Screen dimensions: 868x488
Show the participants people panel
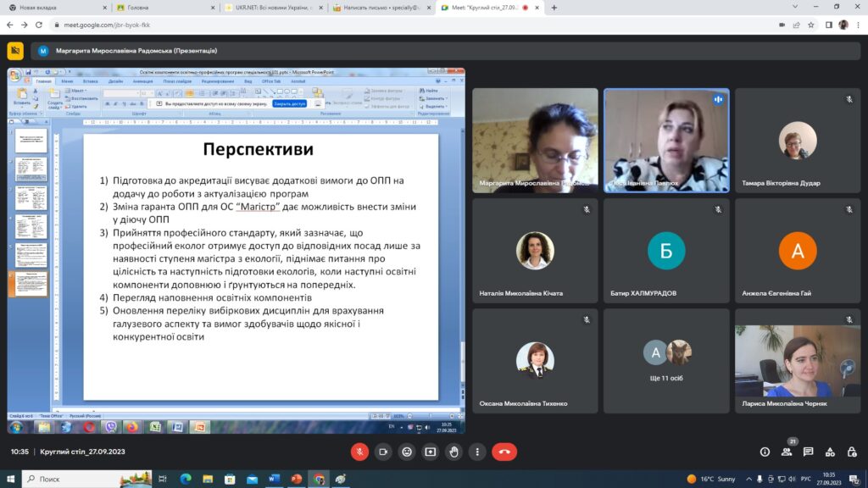[787, 452]
